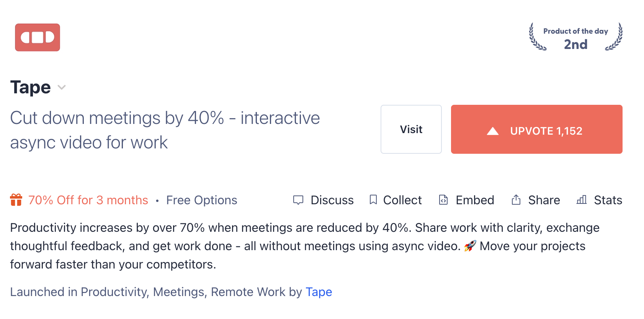Click the Product of the day badge
Screen dimensions: 644x319
pos(575,37)
